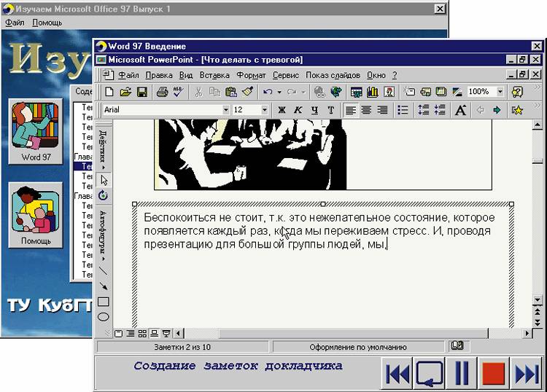
Task: Select the Rectangle drawing tool
Action: pyautogui.click(x=104, y=302)
